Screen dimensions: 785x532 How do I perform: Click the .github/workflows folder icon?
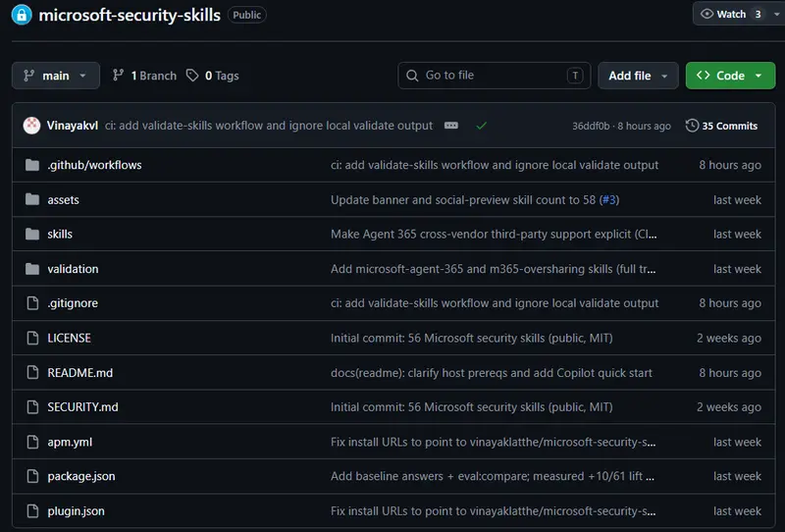(32, 165)
